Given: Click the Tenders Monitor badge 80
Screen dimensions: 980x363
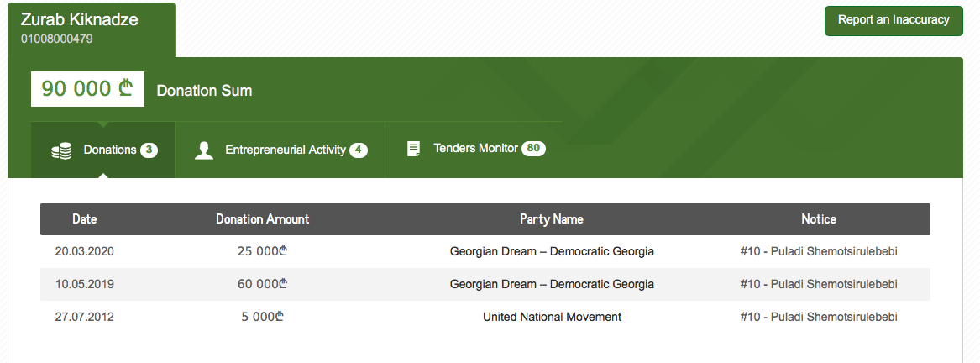Looking at the screenshot, I should click(x=533, y=149).
